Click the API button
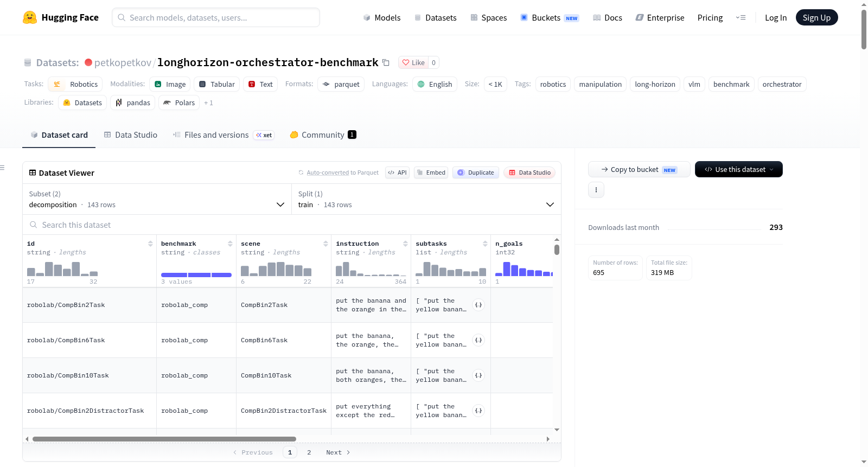The height and width of the screenshot is (467, 868). click(x=397, y=172)
